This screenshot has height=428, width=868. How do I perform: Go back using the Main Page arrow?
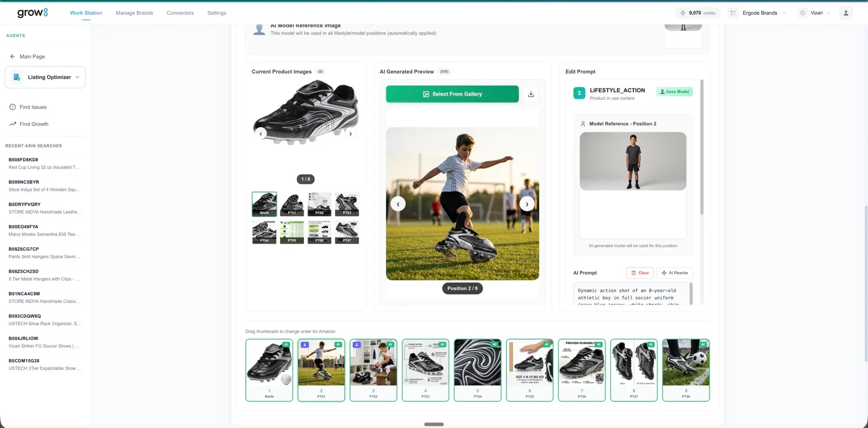click(x=12, y=56)
